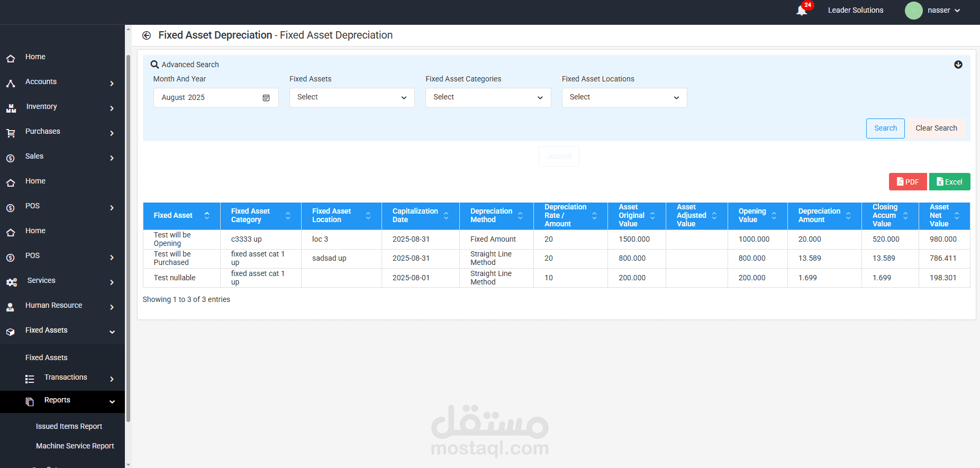Viewport: 980px width, 468px height.
Task: Click the faded Journal button
Action: tap(559, 157)
